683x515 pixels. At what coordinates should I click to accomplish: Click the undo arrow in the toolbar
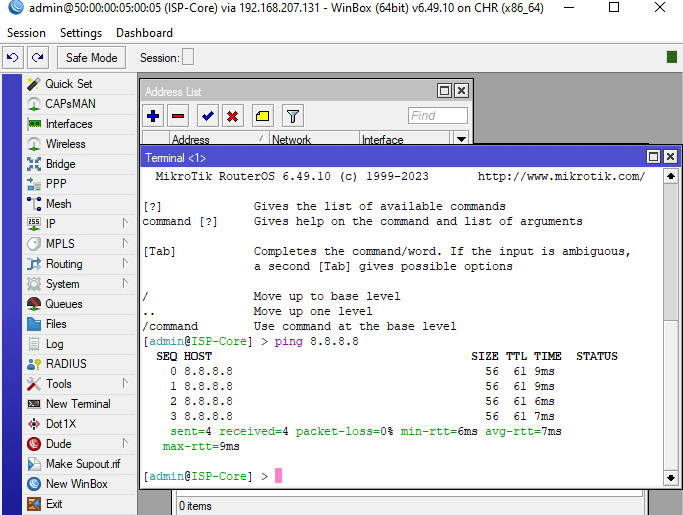pyautogui.click(x=14, y=58)
